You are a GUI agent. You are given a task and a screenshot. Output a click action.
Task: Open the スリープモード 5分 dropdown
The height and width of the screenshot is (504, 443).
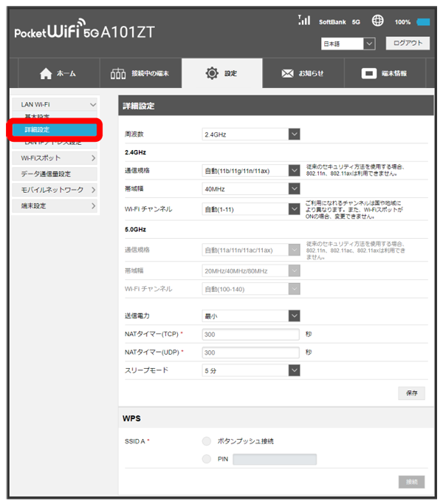point(251,370)
